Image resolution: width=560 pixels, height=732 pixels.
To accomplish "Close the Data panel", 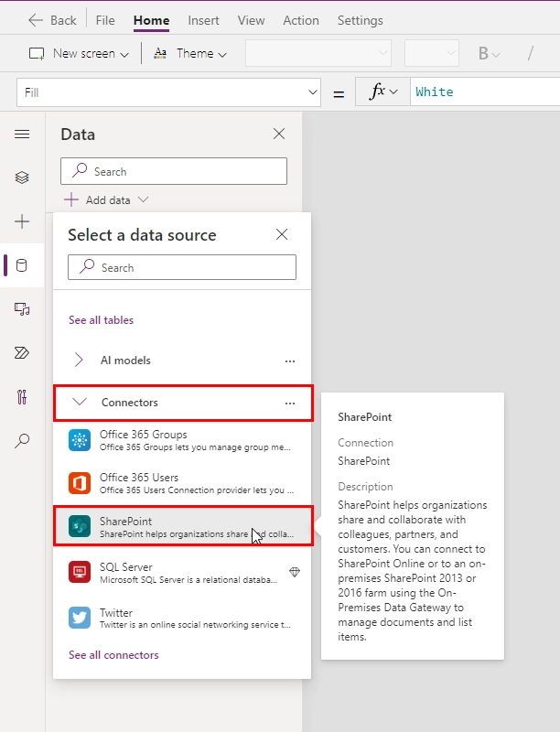I will point(279,134).
